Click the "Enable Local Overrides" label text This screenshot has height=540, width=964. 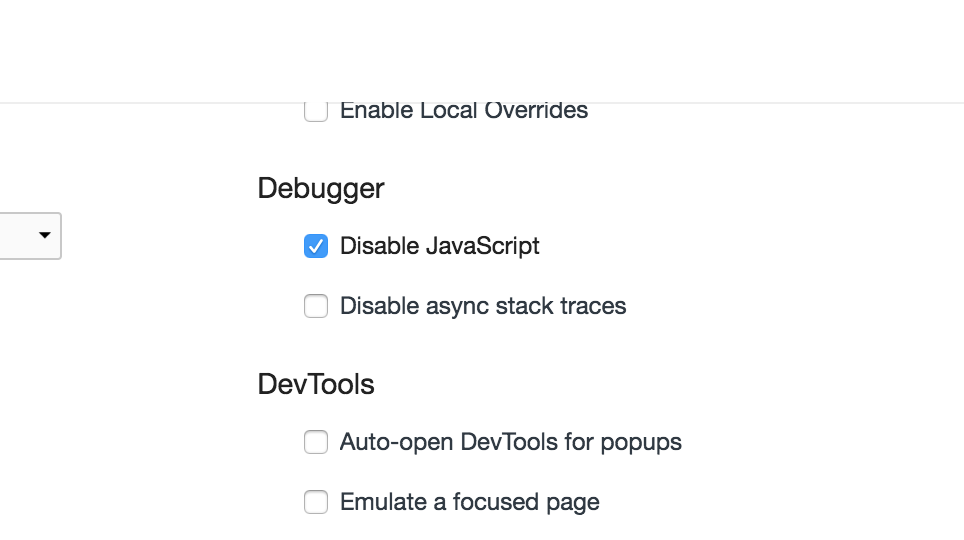[464, 110]
